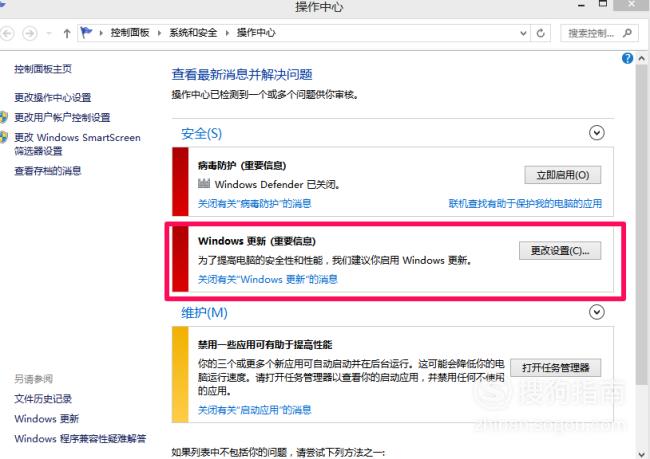Click the Windows Defender 已关闭 text

pos(277,185)
